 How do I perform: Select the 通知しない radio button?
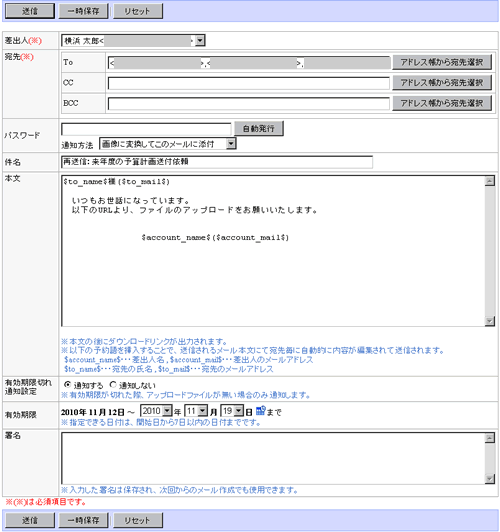[113, 385]
